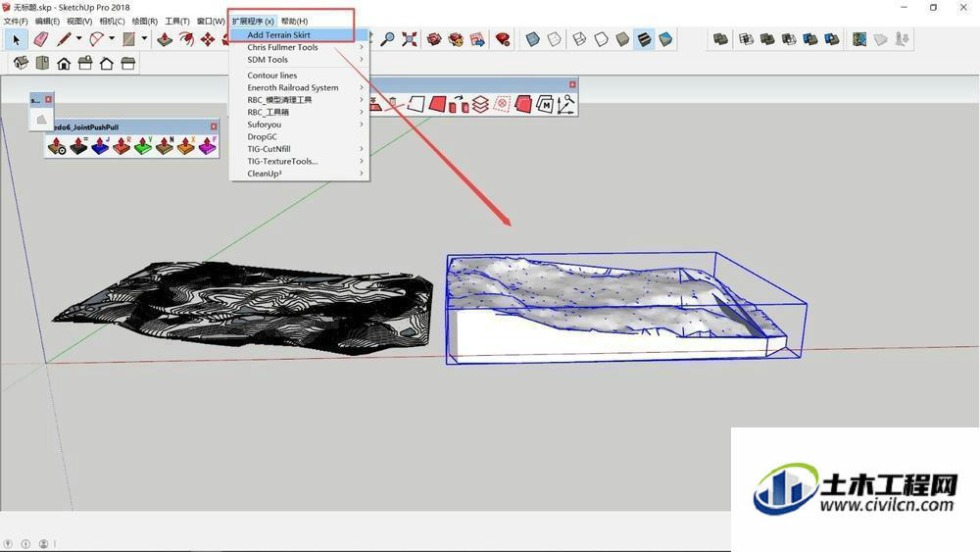The width and height of the screenshot is (980, 552).
Task: Switch to Hidden Line style
Action: point(601,39)
